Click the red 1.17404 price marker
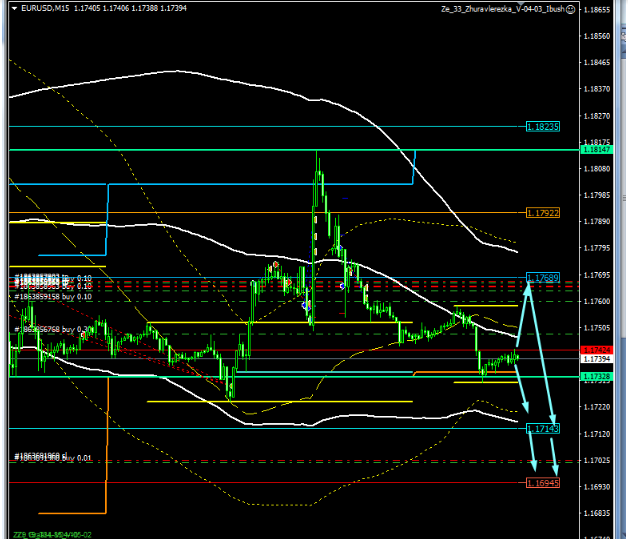The height and width of the screenshot is (542, 628). click(597, 350)
